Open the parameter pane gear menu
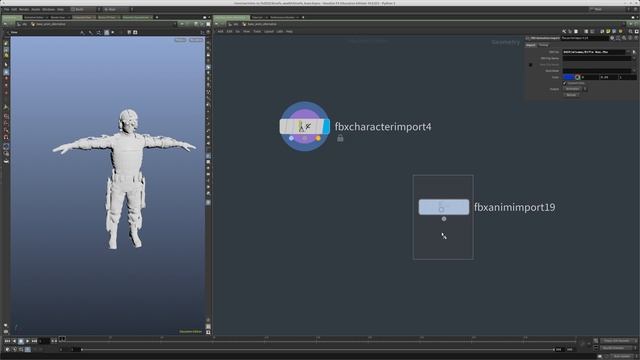Image resolution: width=640 pixels, height=360 pixels. tap(612, 38)
